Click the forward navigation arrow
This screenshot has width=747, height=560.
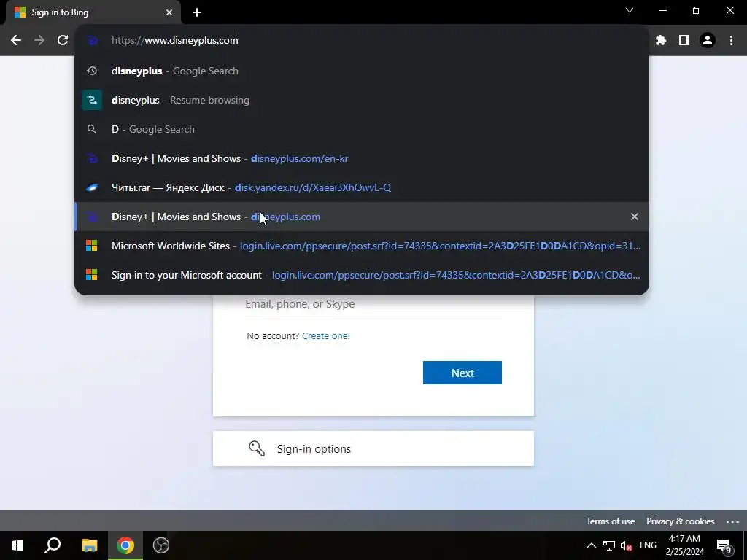point(39,41)
